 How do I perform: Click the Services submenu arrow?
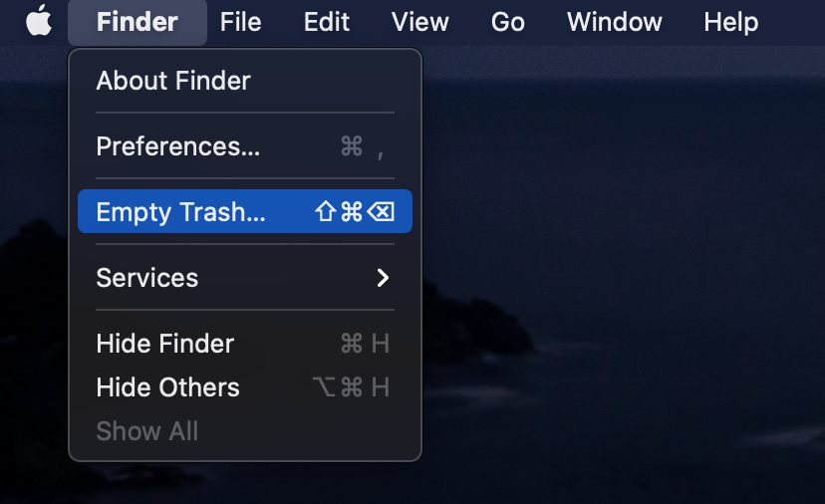point(383,278)
